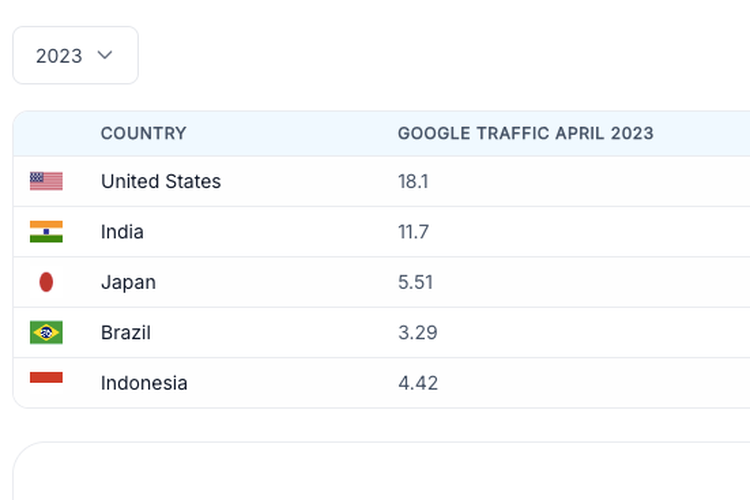This screenshot has width=750, height=500.
Task: Click the 18.1 traffic value
Action: (413, 182)
